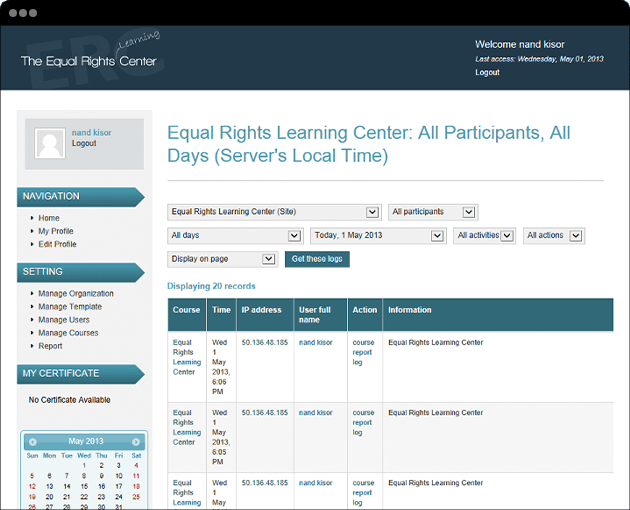630x510 pixels.
Task: Open Manage Users setting
Action: click(64, 320)
